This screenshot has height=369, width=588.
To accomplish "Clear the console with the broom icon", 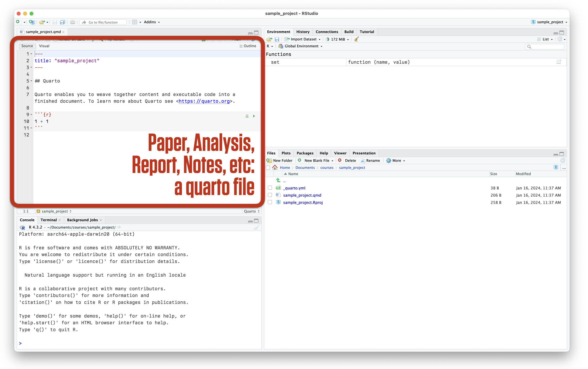I will point(257,227).
